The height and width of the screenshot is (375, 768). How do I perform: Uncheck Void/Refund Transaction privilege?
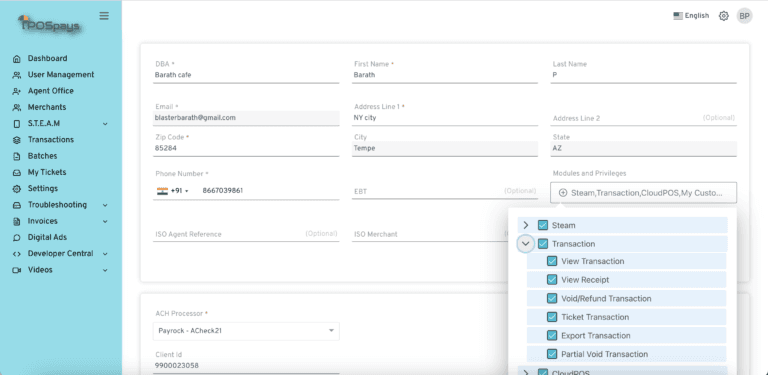click(x=552, y=298)
